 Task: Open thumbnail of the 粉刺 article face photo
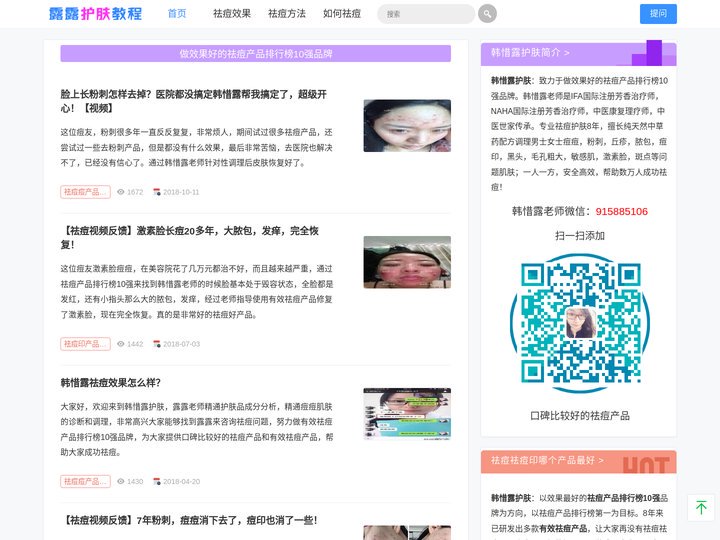click(x=407, y=126)
